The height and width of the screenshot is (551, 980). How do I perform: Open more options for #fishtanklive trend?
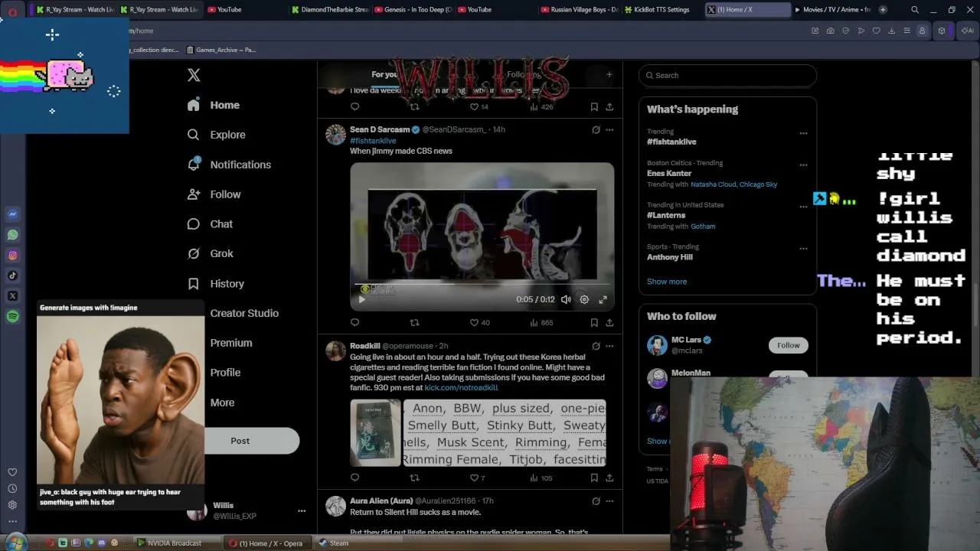[803, 133]
